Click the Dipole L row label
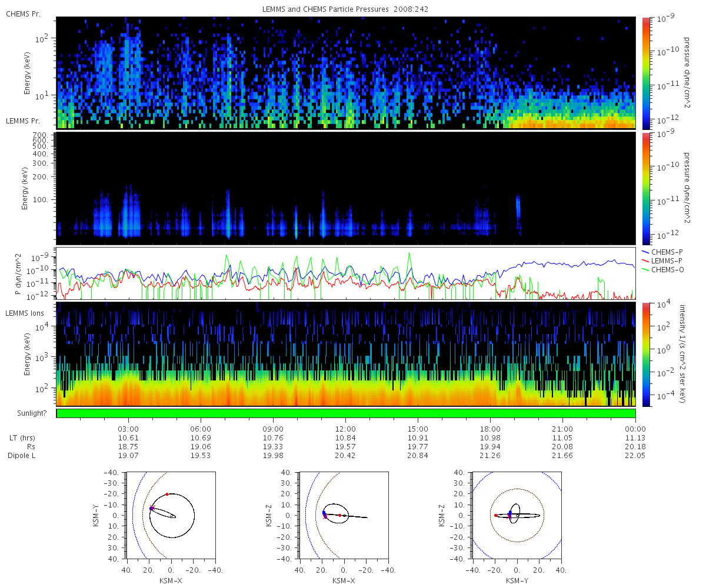The image size is (706, 588). [x=23, y=456]
